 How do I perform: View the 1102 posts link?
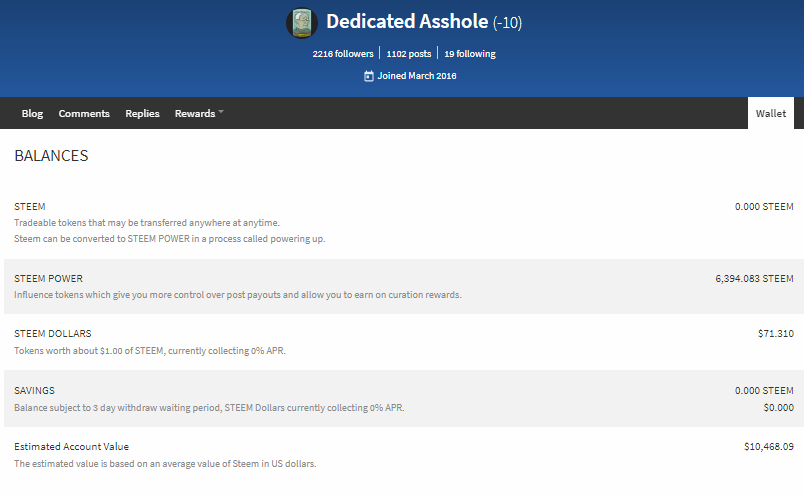pos(408,54)
